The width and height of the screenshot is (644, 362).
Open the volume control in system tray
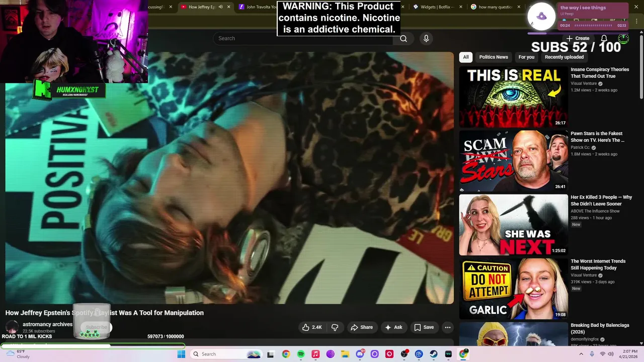point(611,354)
